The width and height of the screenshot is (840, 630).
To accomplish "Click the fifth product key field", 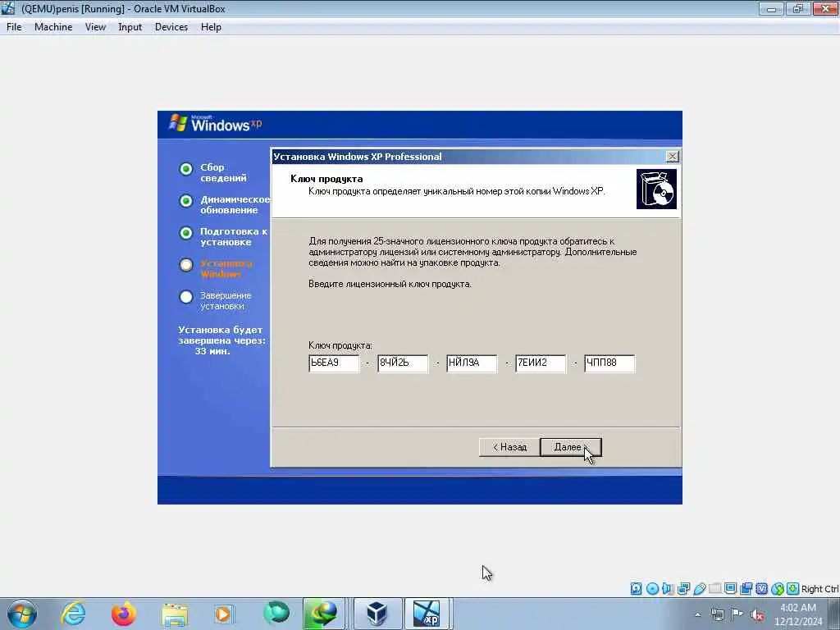I will click(x=609, y=363).
